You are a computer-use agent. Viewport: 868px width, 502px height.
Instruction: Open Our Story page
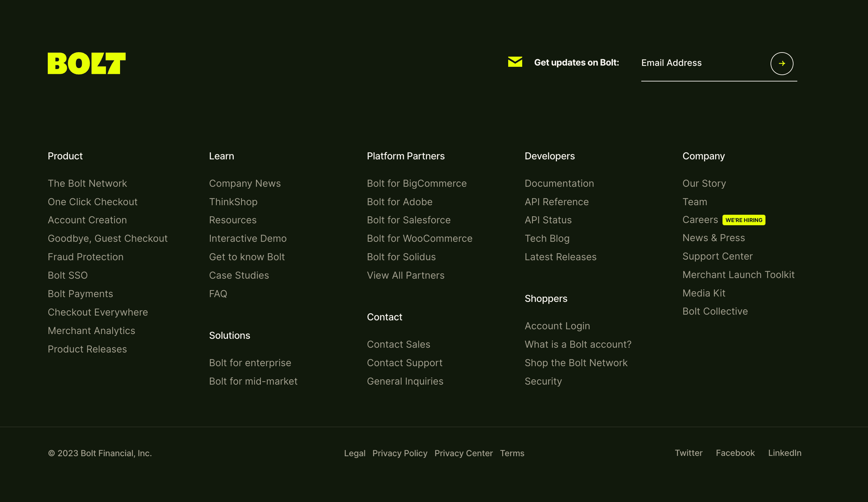[x=704, y=184]
